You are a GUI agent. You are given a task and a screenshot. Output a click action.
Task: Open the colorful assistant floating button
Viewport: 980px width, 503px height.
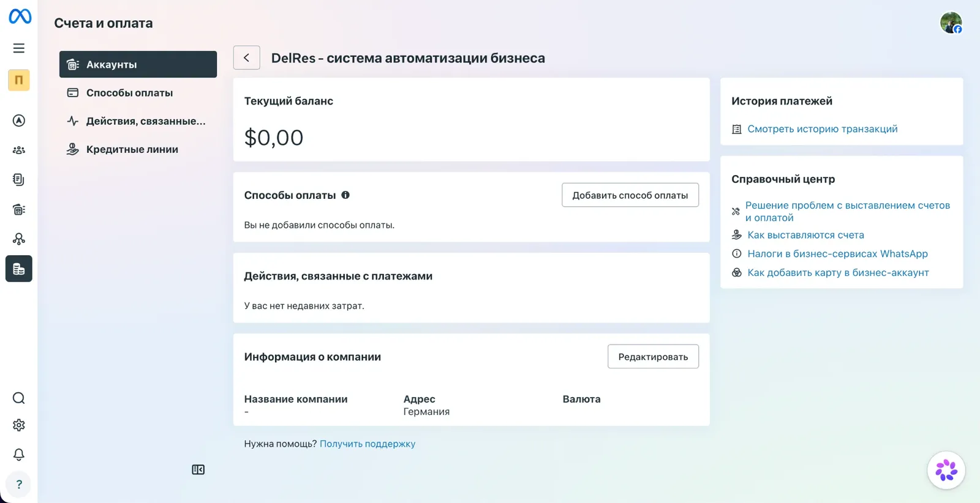(x=946, y=470)
